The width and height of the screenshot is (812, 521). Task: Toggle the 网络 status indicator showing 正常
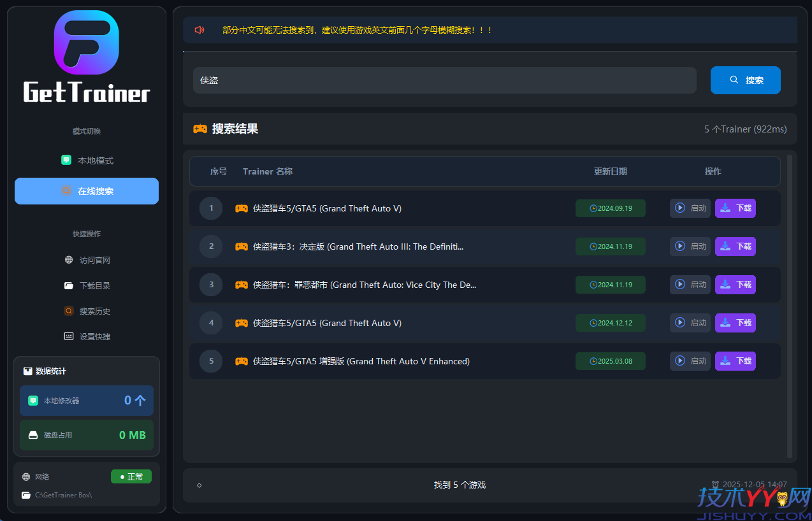tap(131, 476)
